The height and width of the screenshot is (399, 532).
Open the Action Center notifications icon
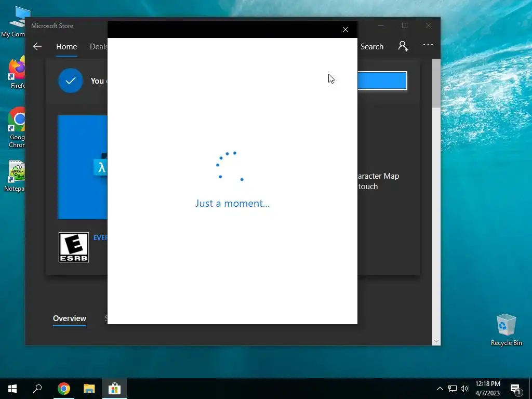tap(515, 389)
